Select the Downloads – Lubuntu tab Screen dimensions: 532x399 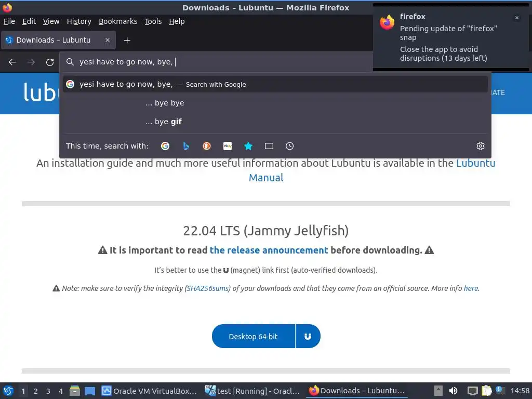58,40
